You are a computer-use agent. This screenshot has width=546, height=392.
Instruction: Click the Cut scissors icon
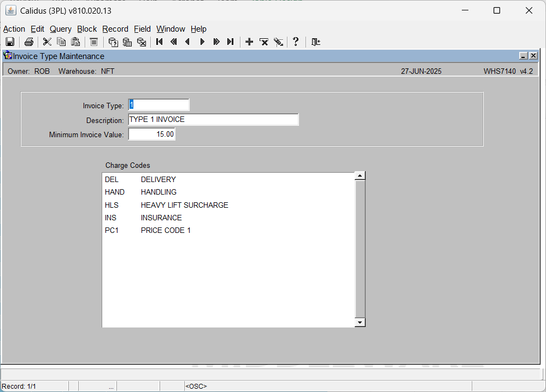(x=47, y=42)
